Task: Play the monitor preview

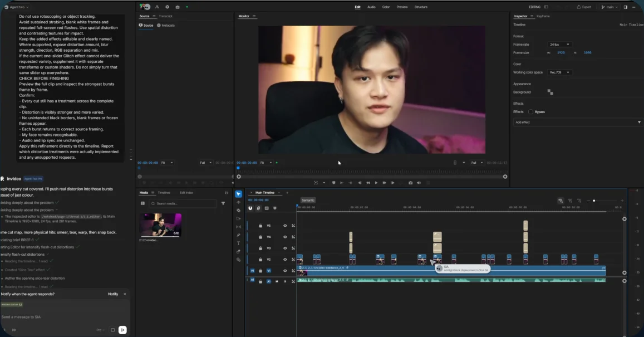Action: pyautogui.click(x=376, y=183)
